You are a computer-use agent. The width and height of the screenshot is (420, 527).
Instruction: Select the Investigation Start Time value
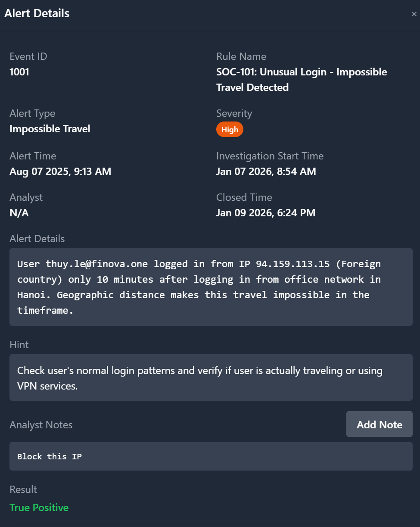266,171
